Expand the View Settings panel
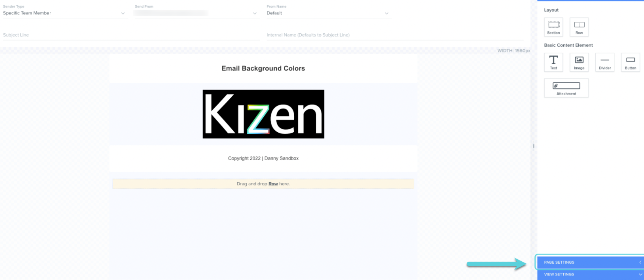The height and width of the screenshot is (280, 644). pyautogui.click(x=590, y=274)
